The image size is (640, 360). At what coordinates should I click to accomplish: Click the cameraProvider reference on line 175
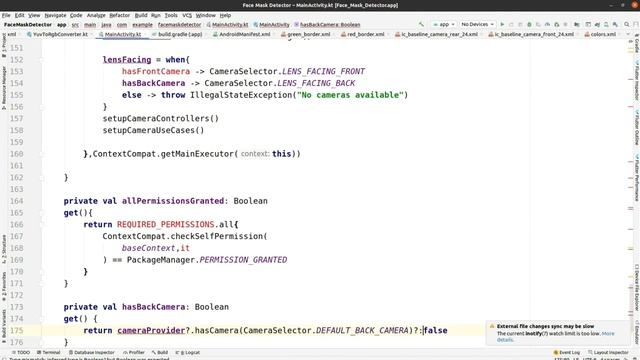click(151, 331)
